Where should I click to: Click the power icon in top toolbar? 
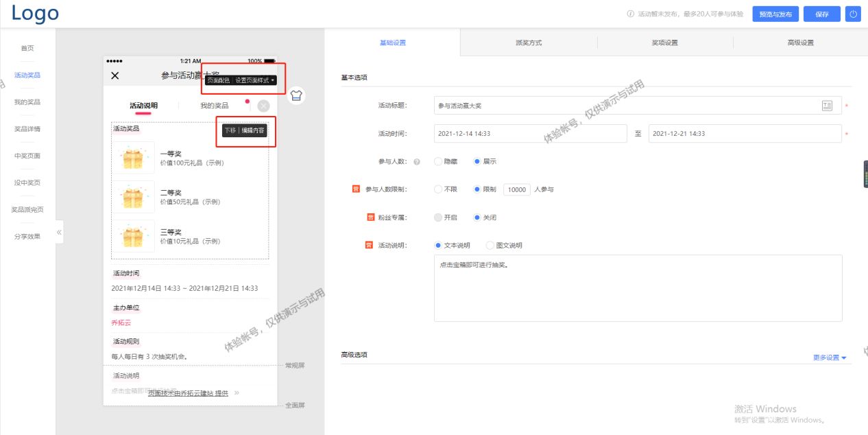[853, 14]
